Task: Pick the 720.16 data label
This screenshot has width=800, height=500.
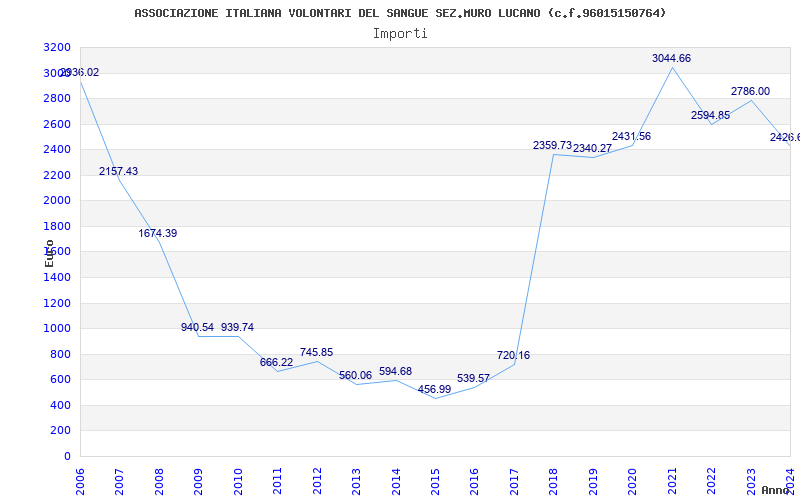Action: 514,355
